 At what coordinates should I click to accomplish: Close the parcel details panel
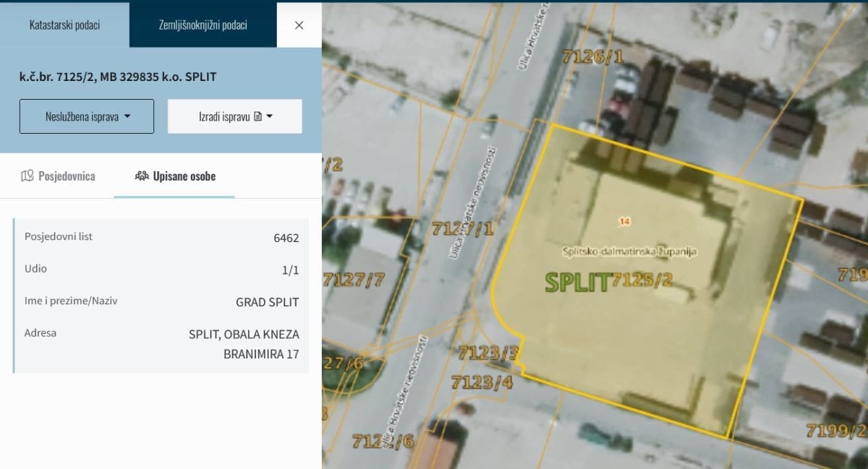coord(299,25)
